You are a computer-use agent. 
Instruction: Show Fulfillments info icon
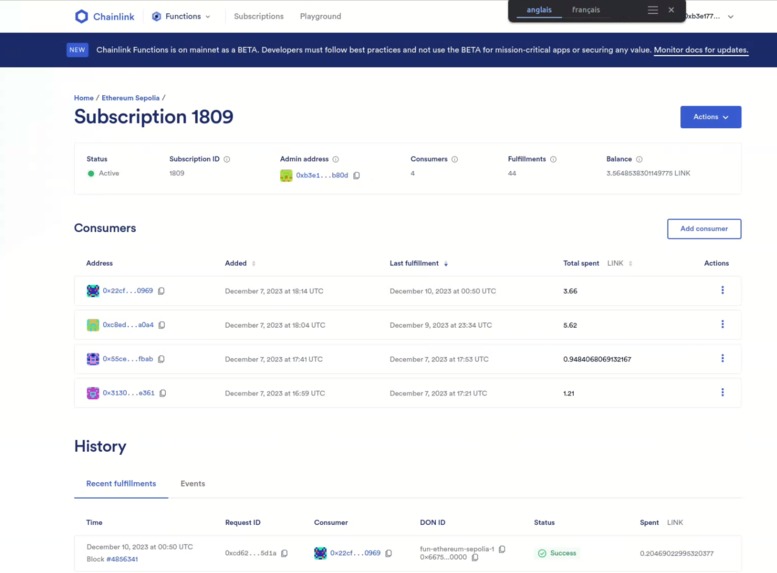click(x=553, y=159)
